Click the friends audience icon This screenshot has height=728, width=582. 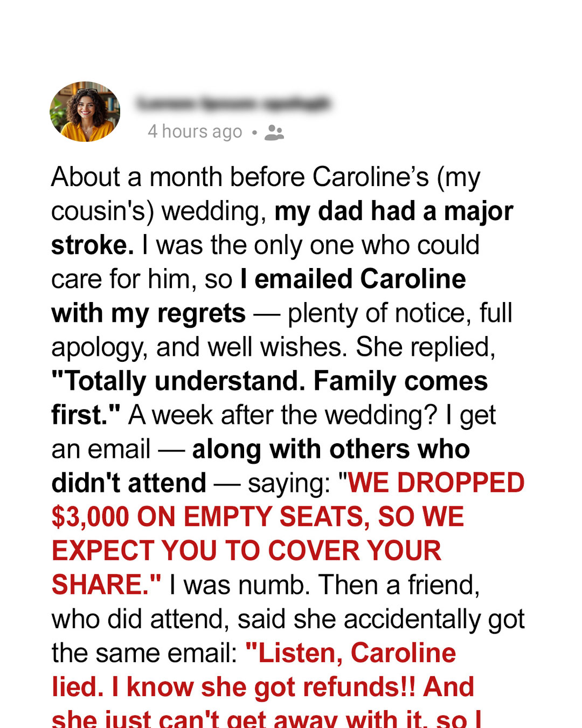(x=274, y=132)
